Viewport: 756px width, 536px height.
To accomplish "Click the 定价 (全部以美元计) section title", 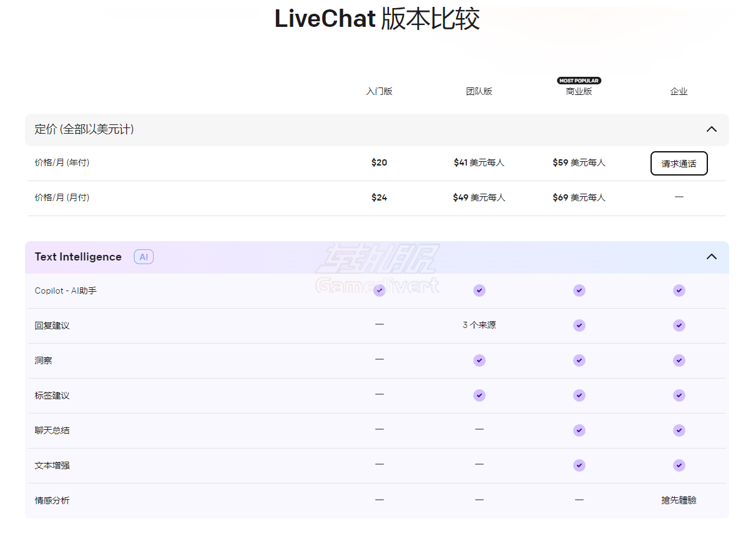I will pos(84,129).
